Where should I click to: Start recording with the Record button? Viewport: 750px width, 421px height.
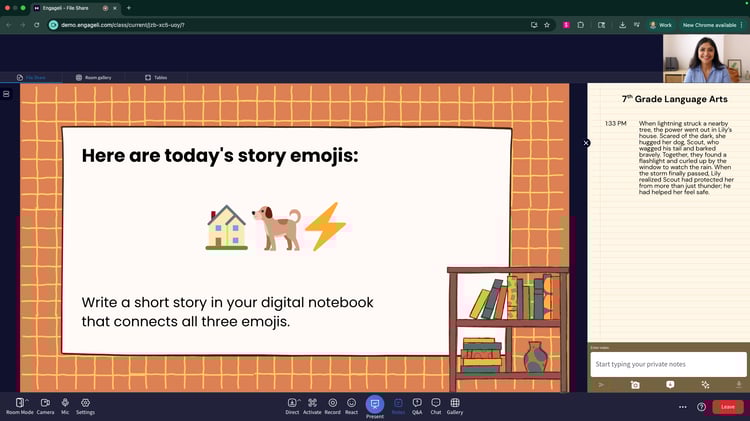[x=332, y=403]
